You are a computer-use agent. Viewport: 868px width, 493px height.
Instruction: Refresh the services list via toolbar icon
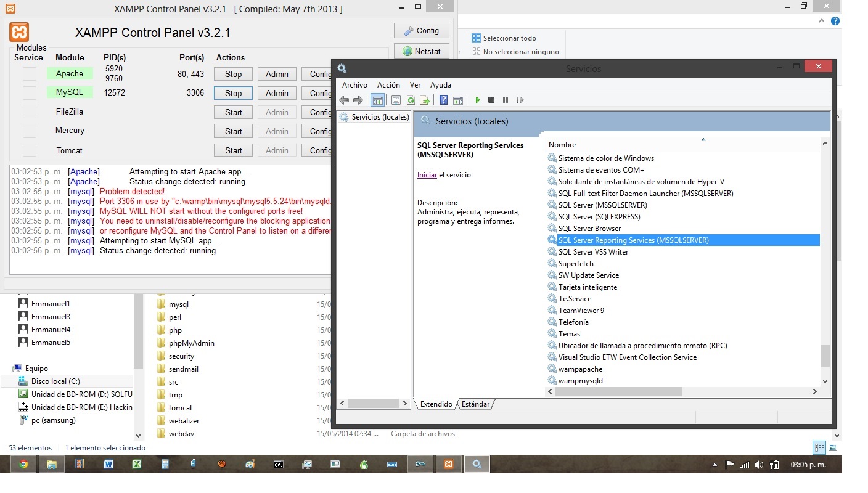(x=410, y=100)
